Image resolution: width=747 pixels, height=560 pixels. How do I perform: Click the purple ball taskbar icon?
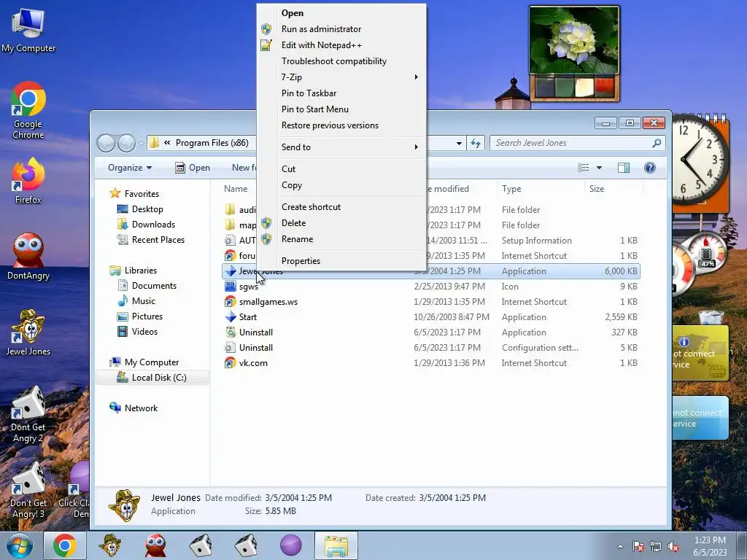[291, 545]
